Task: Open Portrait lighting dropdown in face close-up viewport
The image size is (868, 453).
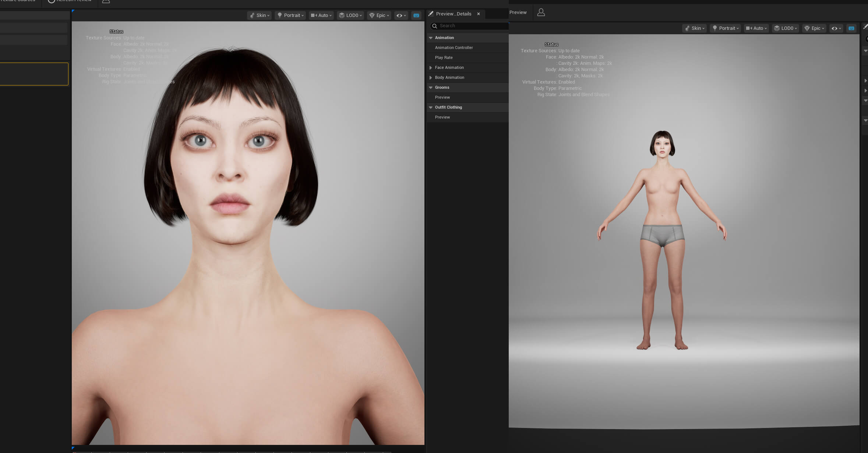Action: [x=290, y=15]
